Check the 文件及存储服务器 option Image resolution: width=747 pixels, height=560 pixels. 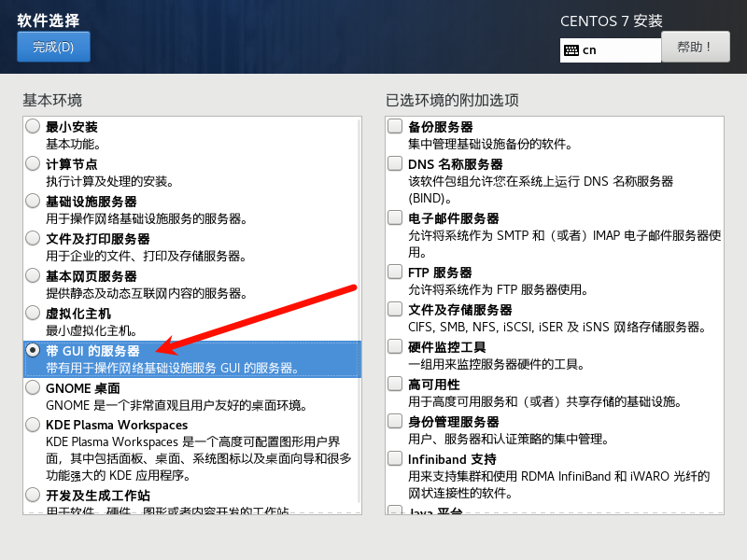[x=395, y=309]
